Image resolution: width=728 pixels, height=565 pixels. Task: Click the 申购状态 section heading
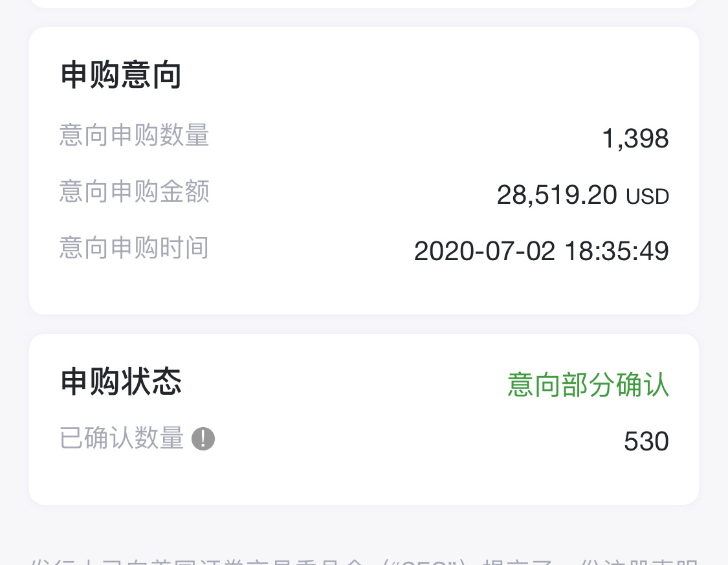(121, 382)
